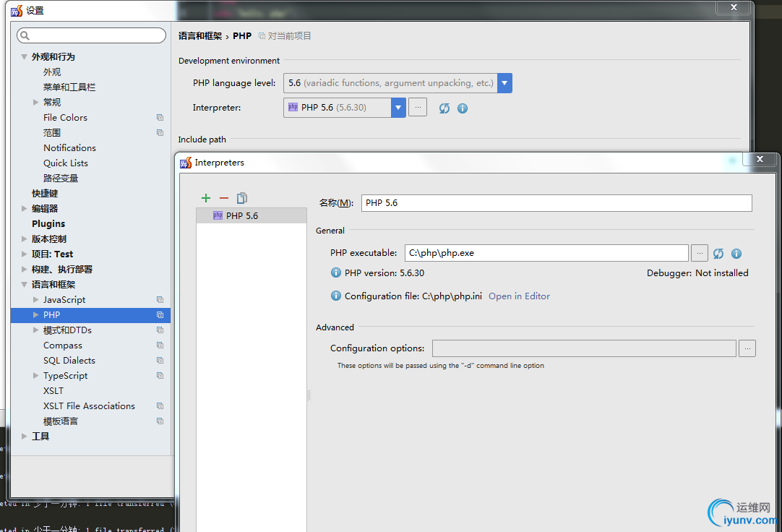782x532 pixels.
Task: Click project-level icon on the PHP row
Action: click(160, 314)
